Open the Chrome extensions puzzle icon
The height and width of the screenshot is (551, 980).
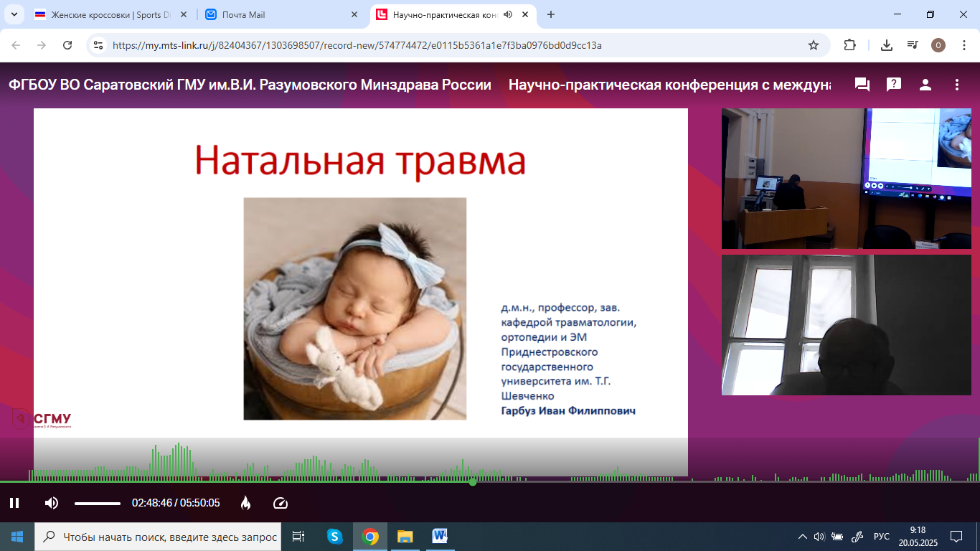pos(849,45)
